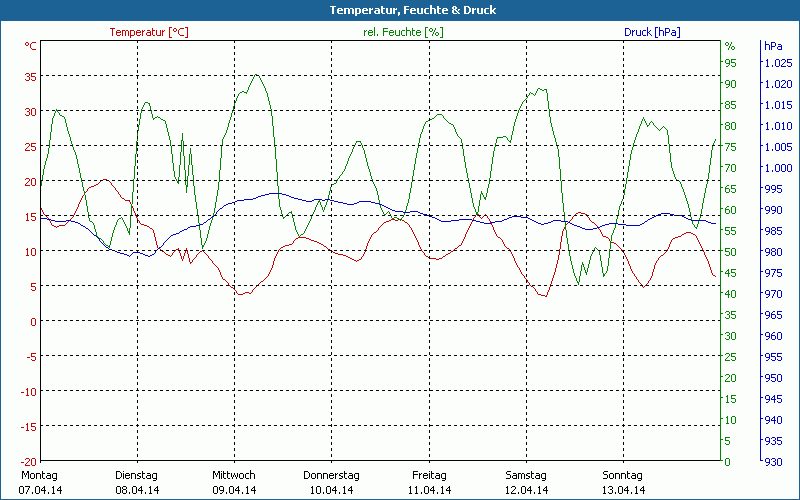The width and height of the screenshot is (800, 500).
Task: Click the '35' temperature axis value
Action: tap(31, 77)
